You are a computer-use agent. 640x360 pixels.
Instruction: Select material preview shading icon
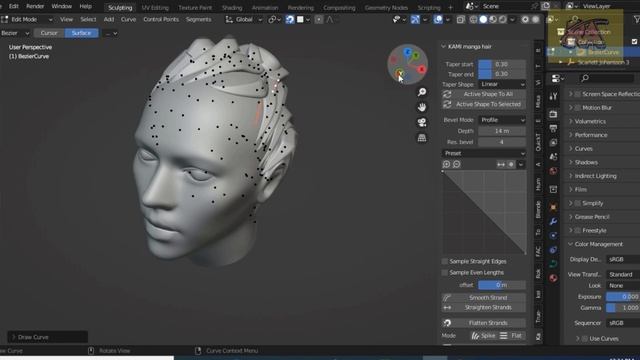[493, 20]
